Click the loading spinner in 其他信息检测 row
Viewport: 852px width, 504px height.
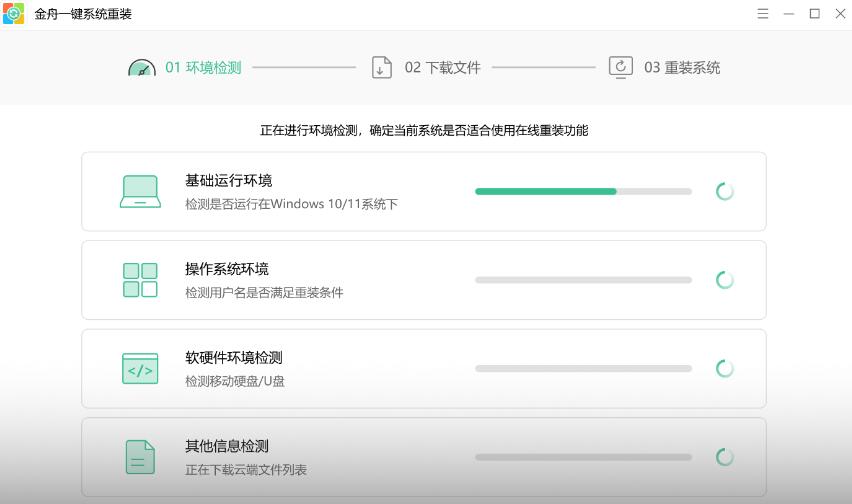[725, 457]
